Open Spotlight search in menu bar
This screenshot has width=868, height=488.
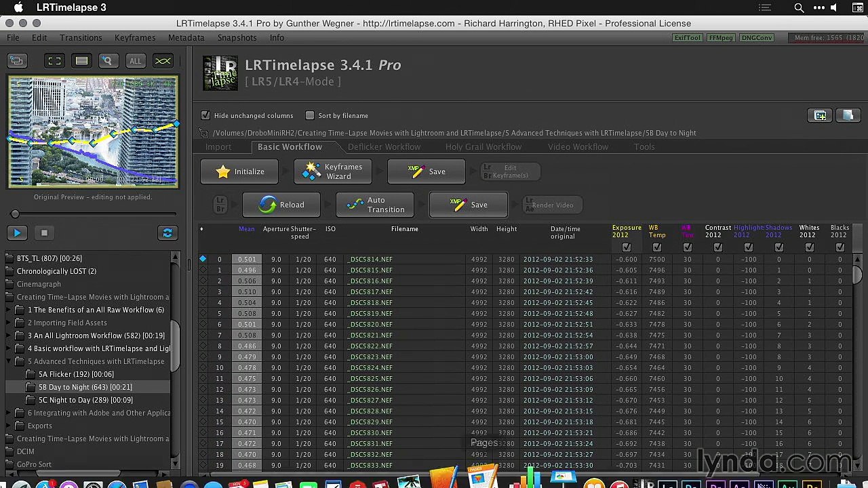(799, 7)
